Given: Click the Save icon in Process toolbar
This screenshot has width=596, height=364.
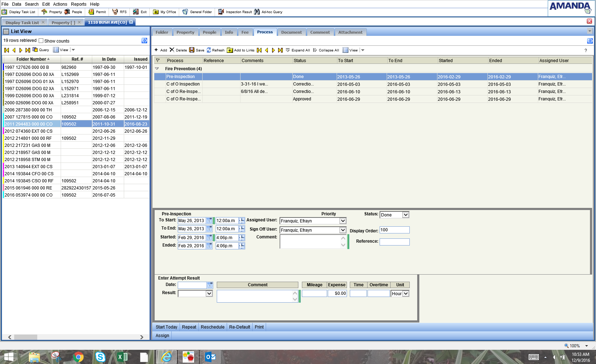Looking at the screenshot, I should [x=192, y=50].
